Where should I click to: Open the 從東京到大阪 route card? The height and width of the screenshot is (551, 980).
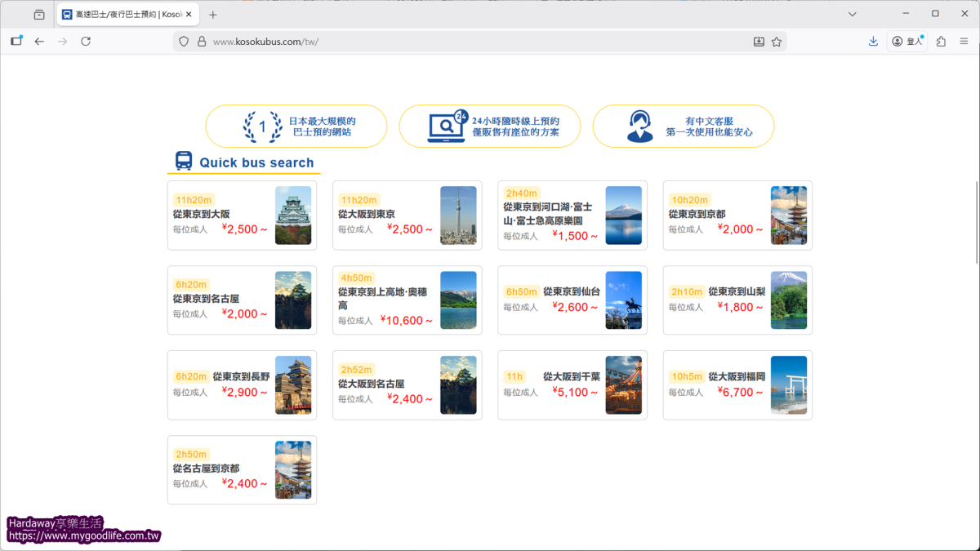242,216
